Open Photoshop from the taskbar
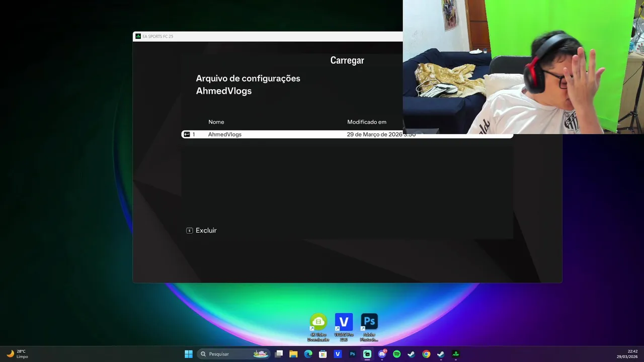 [x=352, y=354]
